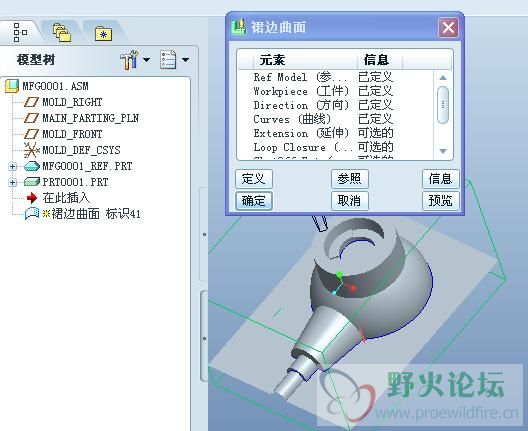Click the element list scrollbar thumb
Image resolution: width=528 pixels, height=431 pixels.
click(x=443, y=105)
